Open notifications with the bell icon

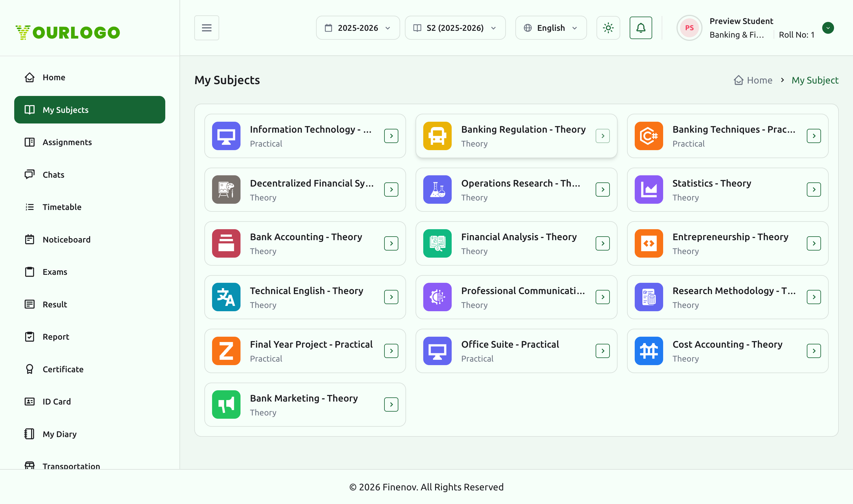[641, 28]
